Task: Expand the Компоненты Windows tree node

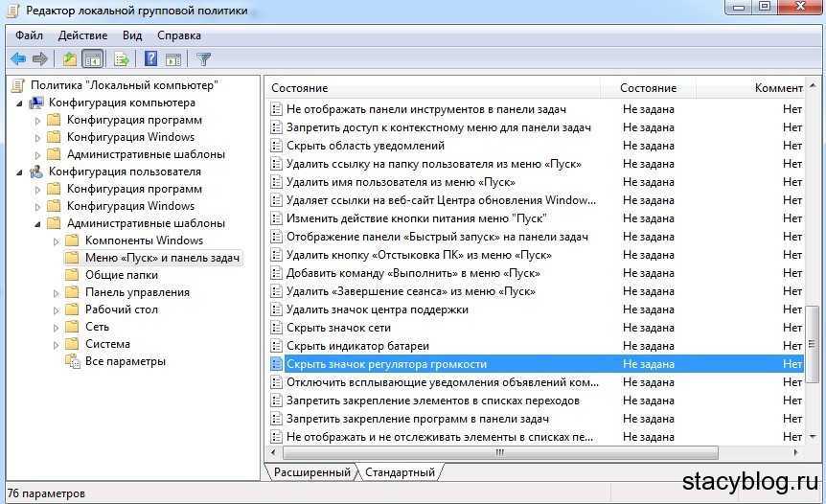Action: point(56,241)
